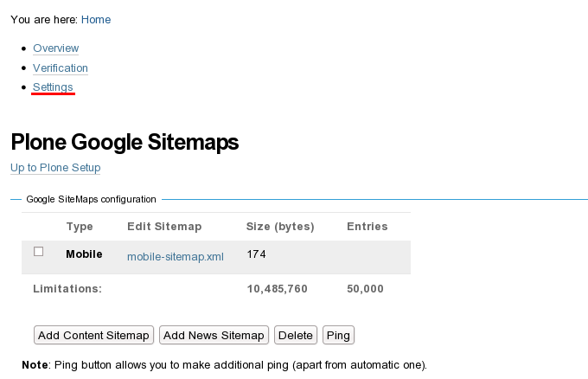This screenshot has height=379, width=588.
Task: Tick the checkbox for the Mobile sitemap
Action: point(39,252)
